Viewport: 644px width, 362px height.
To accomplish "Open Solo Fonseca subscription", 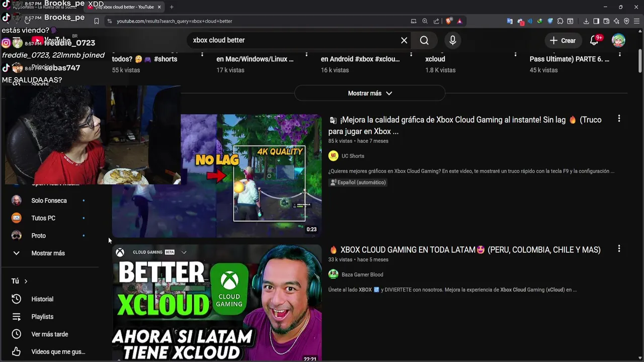I will (x=49, y=201).
